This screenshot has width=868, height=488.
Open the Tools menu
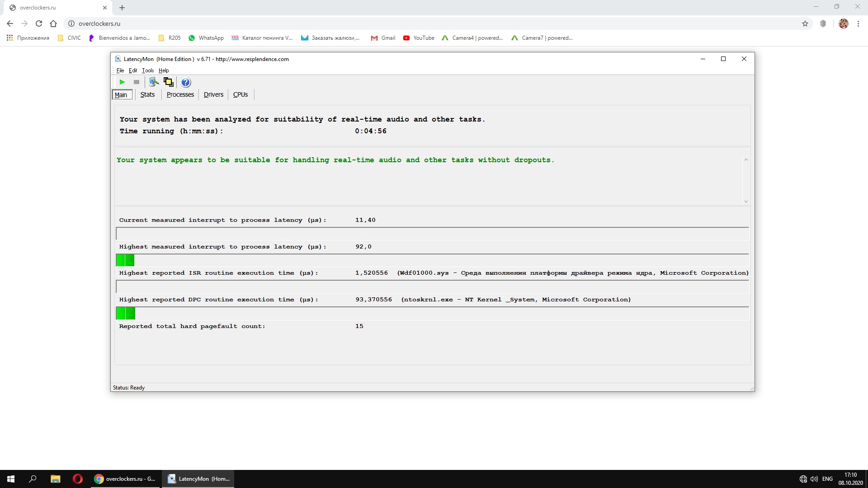pyautogui.click(x=148, y=70)
